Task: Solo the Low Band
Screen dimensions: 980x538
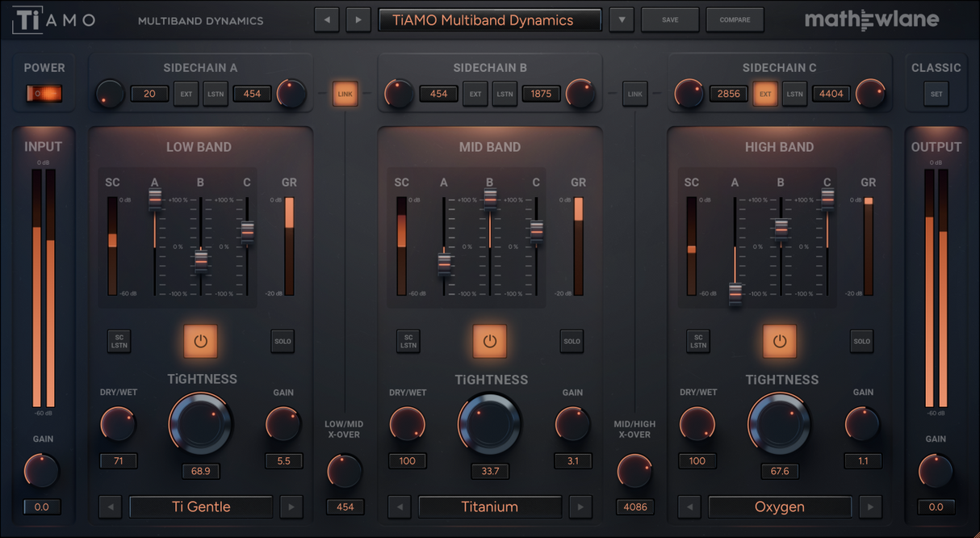Action: point(283,341)
